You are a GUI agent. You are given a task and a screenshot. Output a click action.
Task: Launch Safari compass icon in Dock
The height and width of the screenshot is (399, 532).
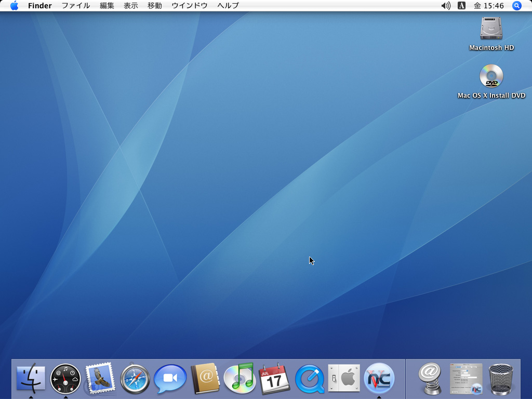click(135, 379)
